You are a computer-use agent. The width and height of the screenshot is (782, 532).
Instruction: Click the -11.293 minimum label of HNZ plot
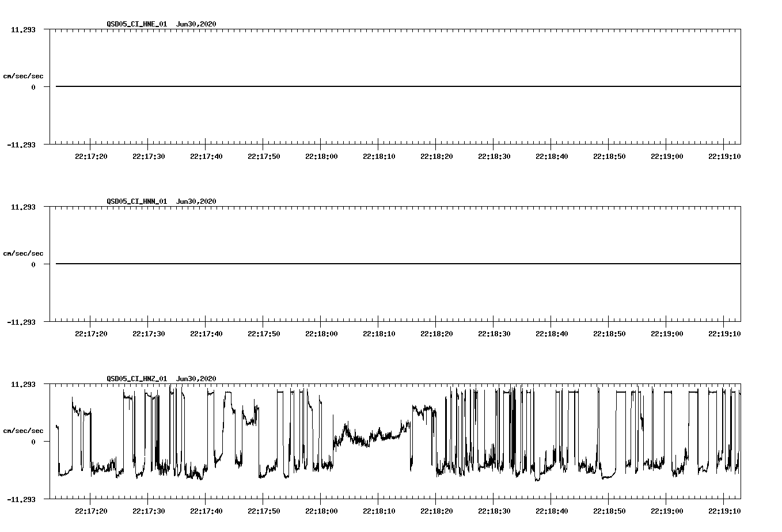tap(21, 500)
